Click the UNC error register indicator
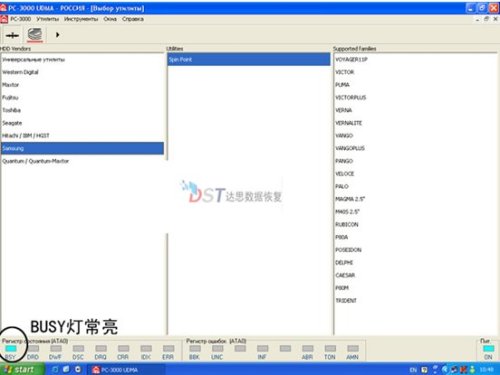 [217, 348]
